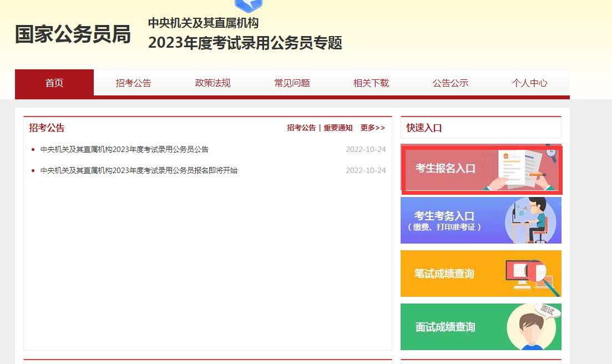Click the person-at-computer illustration on 考生考务入口
Viewport: 612px width, 364px height.
pos(532,220)
